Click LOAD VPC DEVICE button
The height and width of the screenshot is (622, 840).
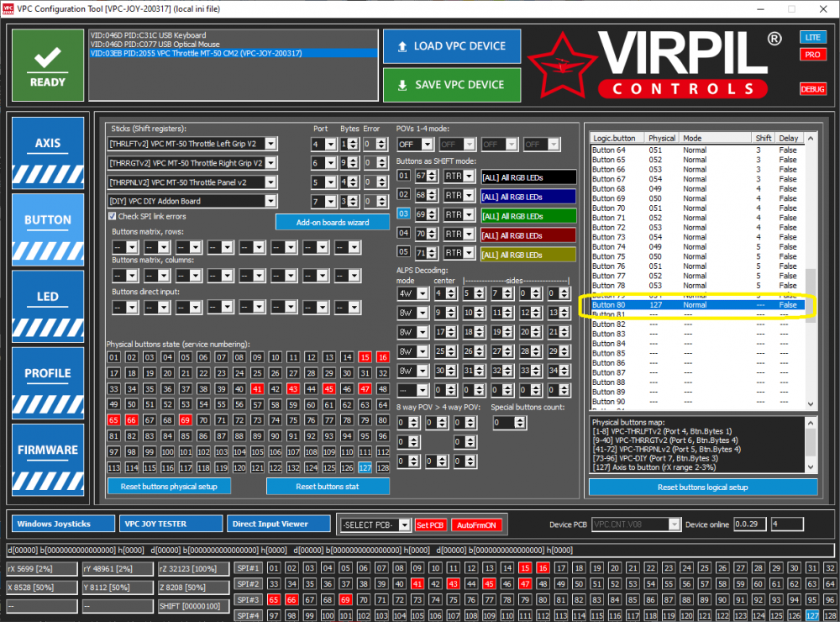click(452, 47)
